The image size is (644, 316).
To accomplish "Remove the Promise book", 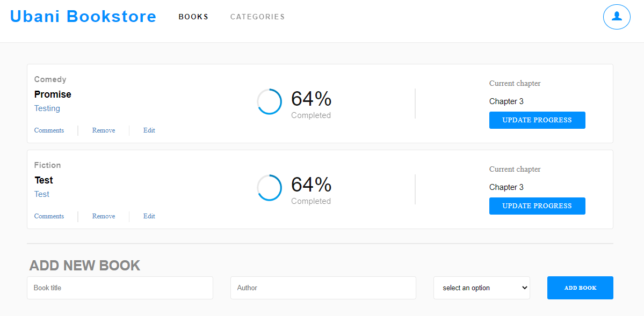I will tap(103, 130).
